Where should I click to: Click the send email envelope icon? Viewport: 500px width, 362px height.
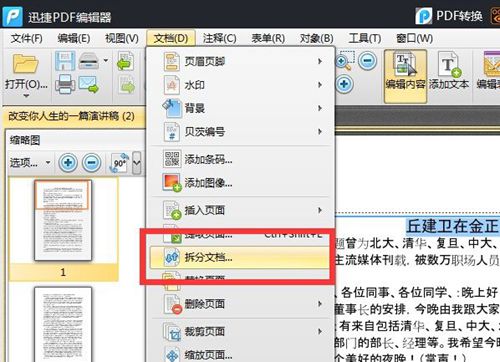point(89,84)
